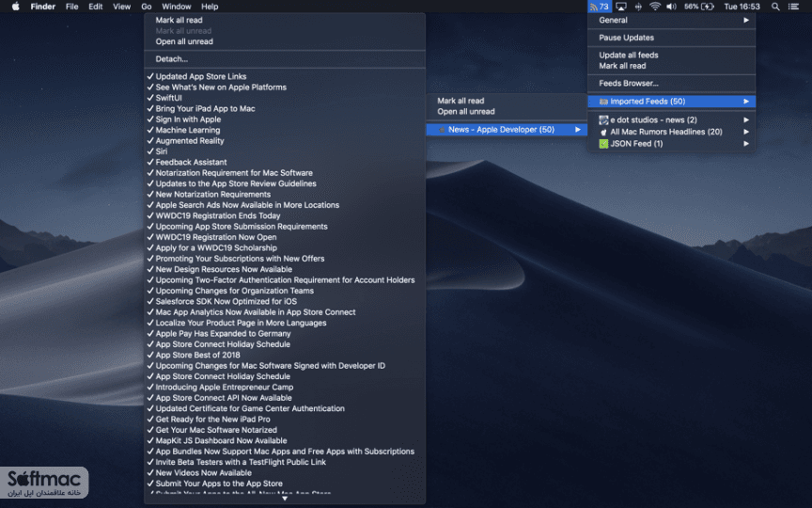Viewport: 812px width, 508px height.
Task: Toggle read checkmark for Augmented Reality
Action: click(x=150, y=140)
